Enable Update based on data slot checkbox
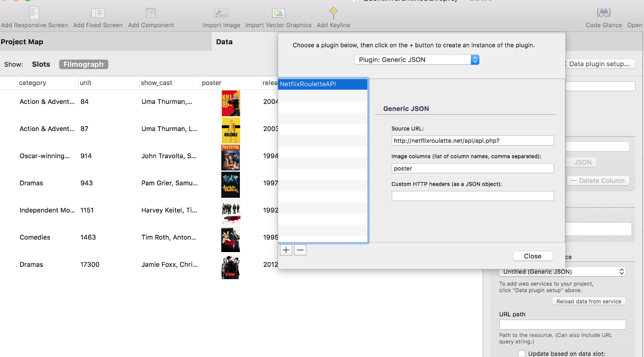The image size is (644, 357). point(522,353)
